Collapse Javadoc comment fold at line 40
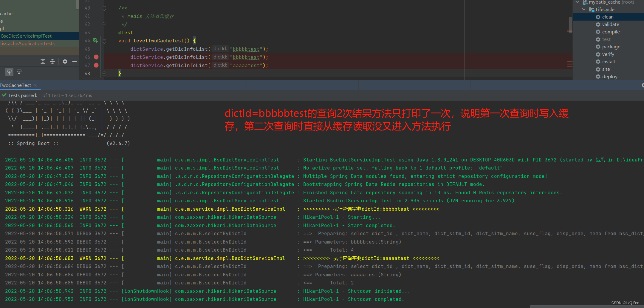 click(x=104, y=8)
